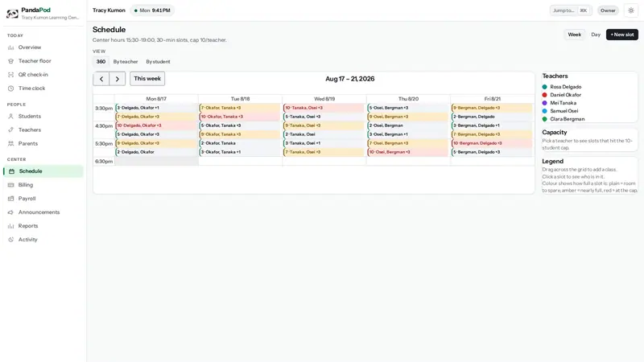The image size is (644, 362).
Task: Switch to By student view
Action: 158,62
